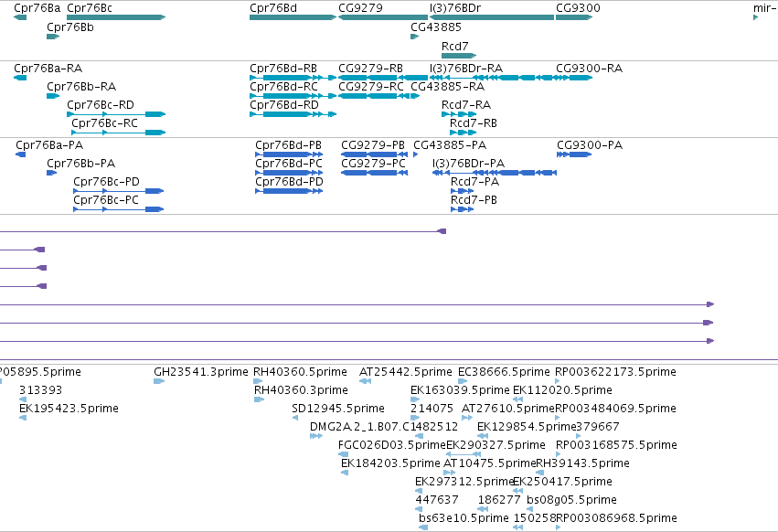Select the Cpr76Bb gene feature
Screen dimensions: 778x532
[53, 37]
